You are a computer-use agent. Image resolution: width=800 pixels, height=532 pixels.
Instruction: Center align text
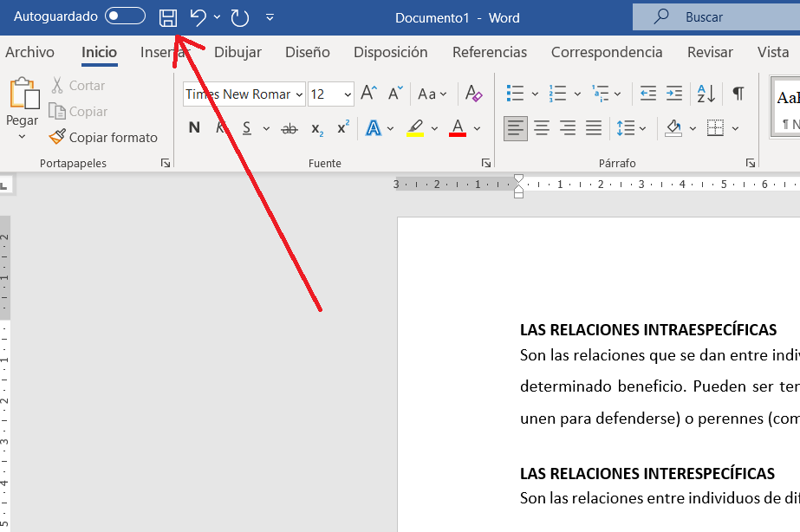[x=542, y=128]
